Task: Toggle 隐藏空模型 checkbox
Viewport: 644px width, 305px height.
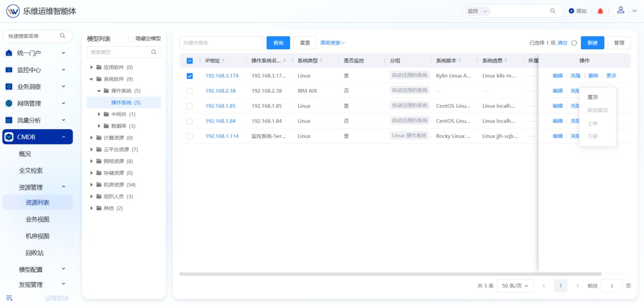Action: tap(131, 39)
